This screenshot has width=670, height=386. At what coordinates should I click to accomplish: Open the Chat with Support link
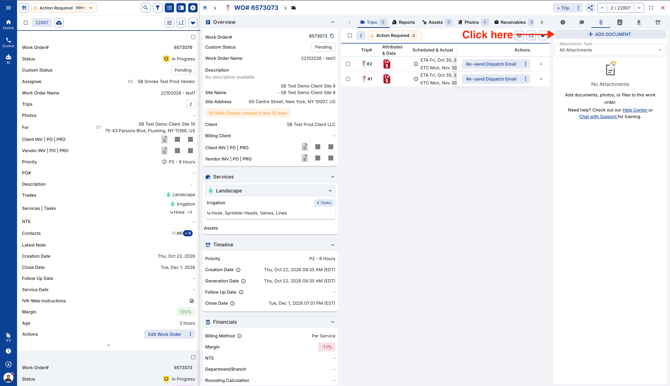click(598, 117)
